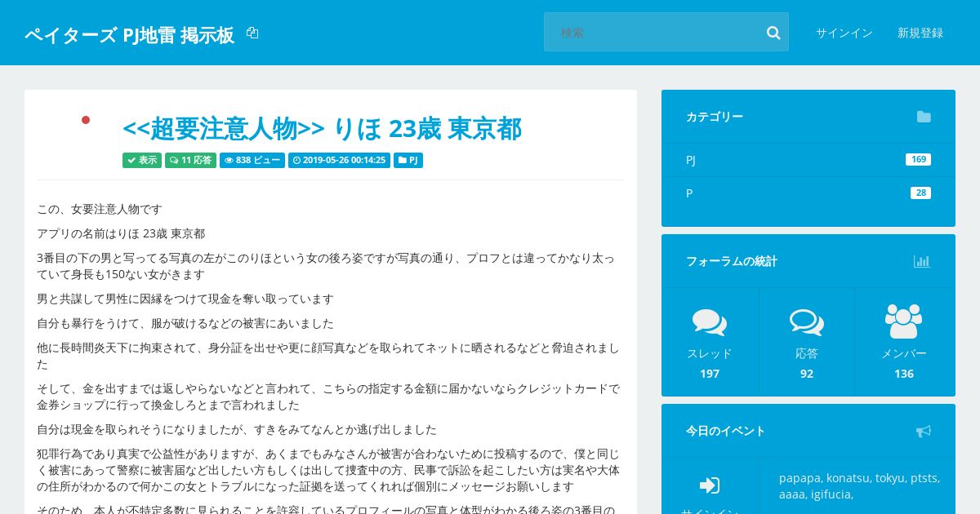The image size is (980, 514).
Task: Click the 2019-05-26 00:14:25 date badge
Action: 339,160
